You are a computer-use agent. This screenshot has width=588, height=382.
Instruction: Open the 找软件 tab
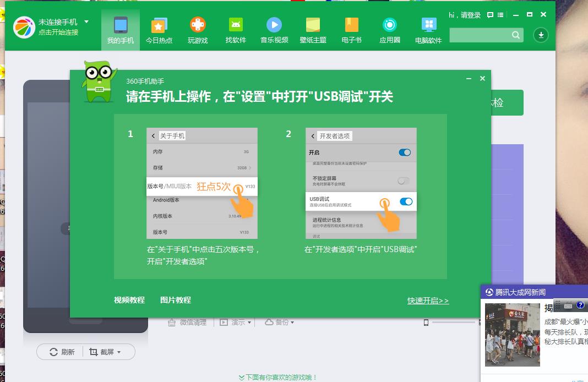(236, 30)
